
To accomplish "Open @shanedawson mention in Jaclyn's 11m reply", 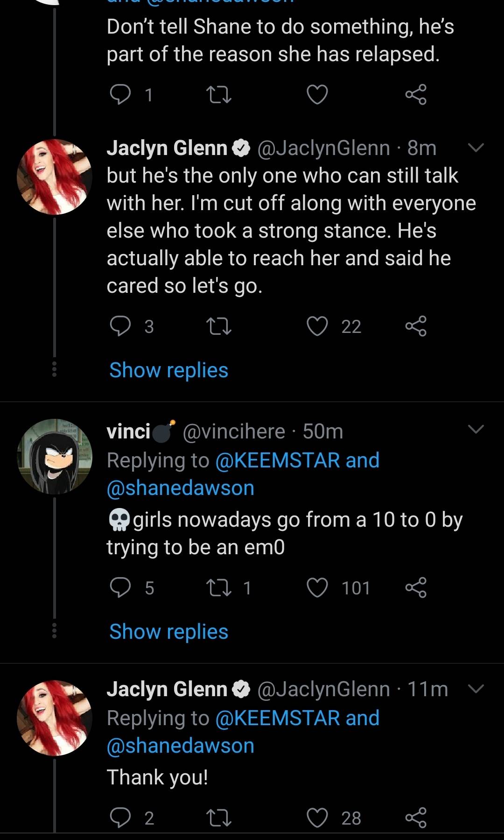I will (181, 746).
